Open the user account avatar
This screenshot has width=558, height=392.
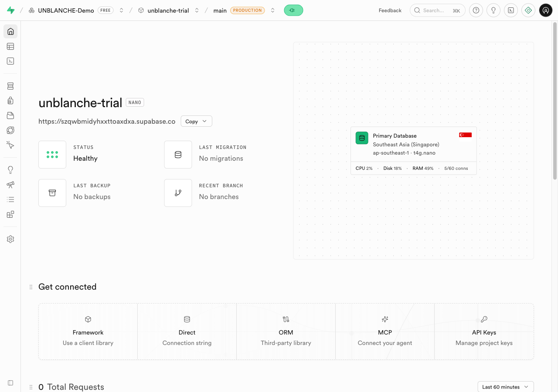[x=546, y=10]
